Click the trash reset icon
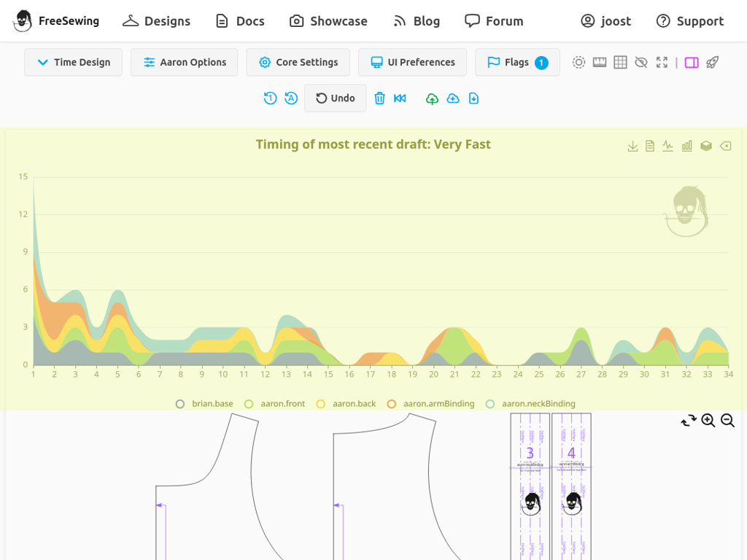The height and width of the screenshot is (560, 747). (x=379, y=98)
